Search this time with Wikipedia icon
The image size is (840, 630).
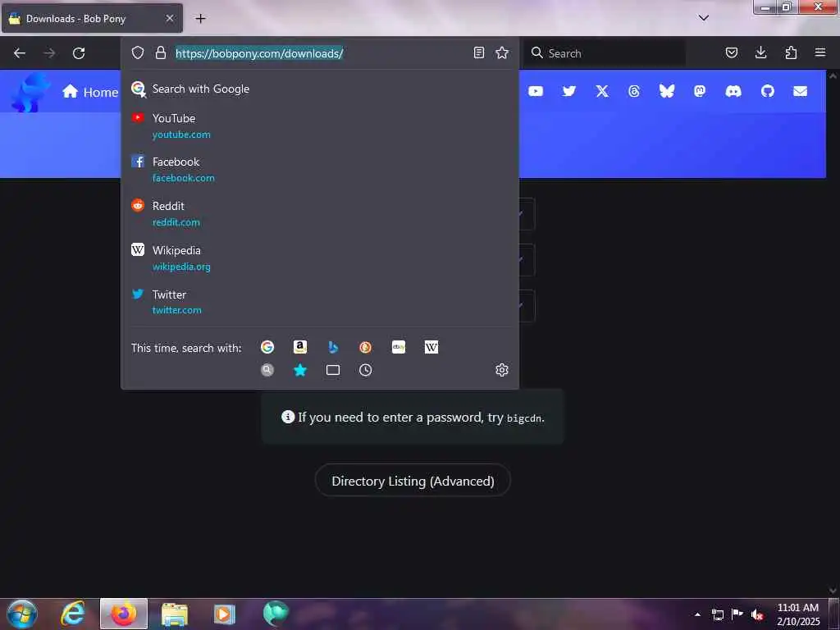click(431, 347)
